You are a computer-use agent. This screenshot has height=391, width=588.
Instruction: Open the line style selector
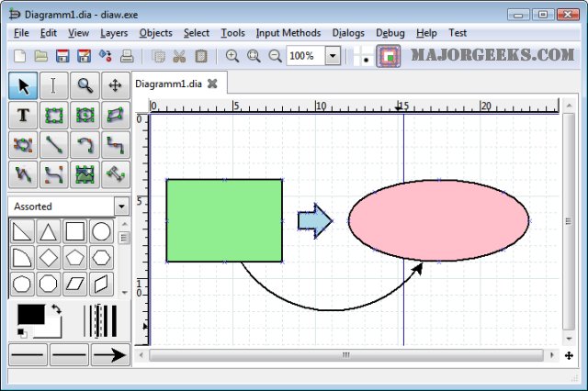[x=69, y=354]
